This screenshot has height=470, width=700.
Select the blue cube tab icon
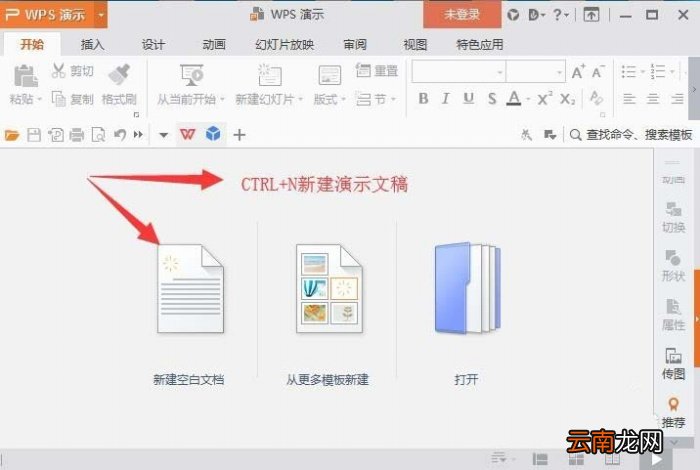(213, 134)
